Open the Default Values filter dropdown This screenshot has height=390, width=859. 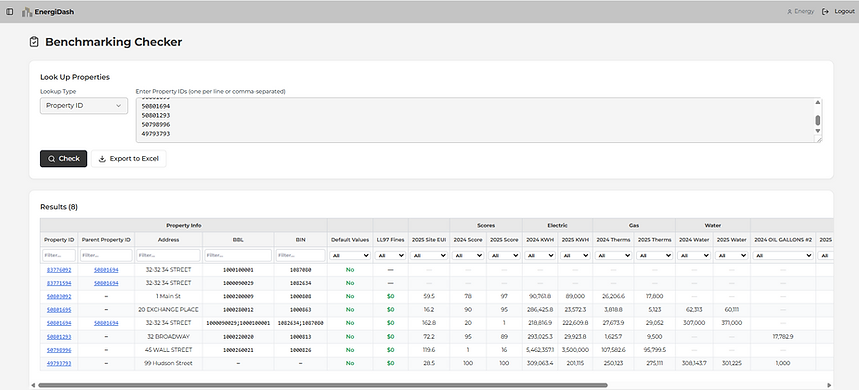point(350,255)
